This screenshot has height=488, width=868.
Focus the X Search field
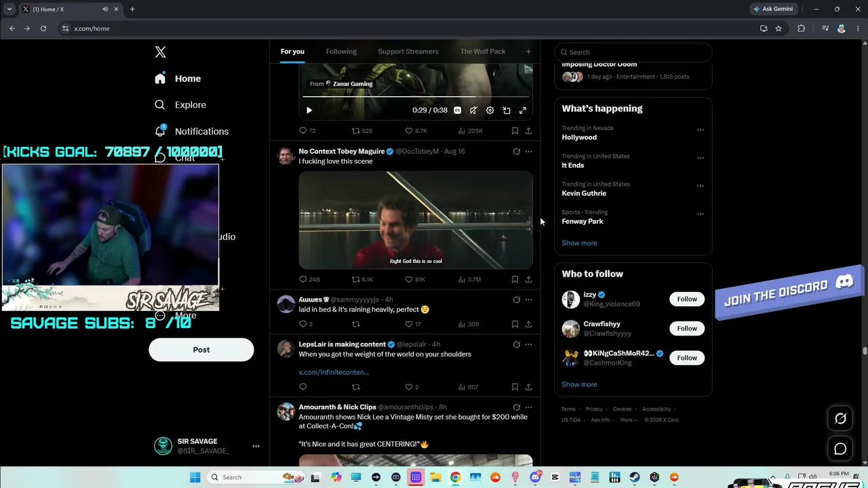[633, 52]
